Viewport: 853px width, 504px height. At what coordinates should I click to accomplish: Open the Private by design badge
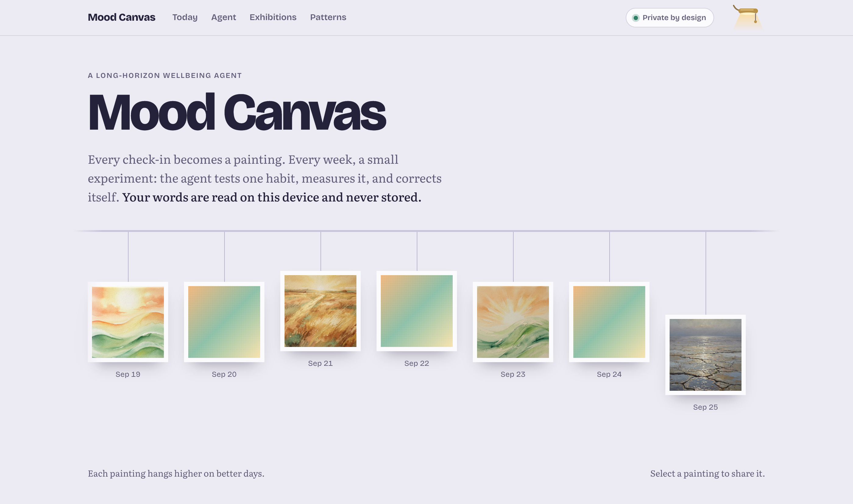pyautogui.click(x=670, y=18)
